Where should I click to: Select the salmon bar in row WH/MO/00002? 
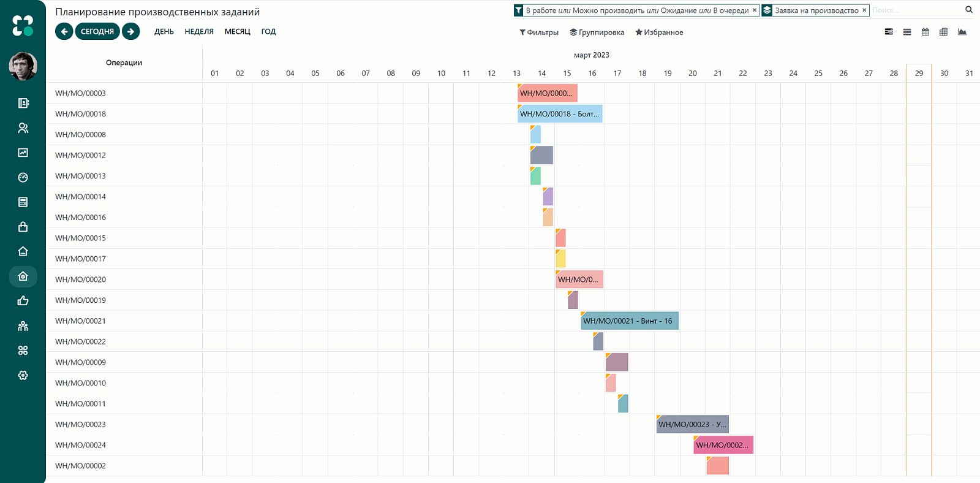pyautogui.click(x=717, y=466)
